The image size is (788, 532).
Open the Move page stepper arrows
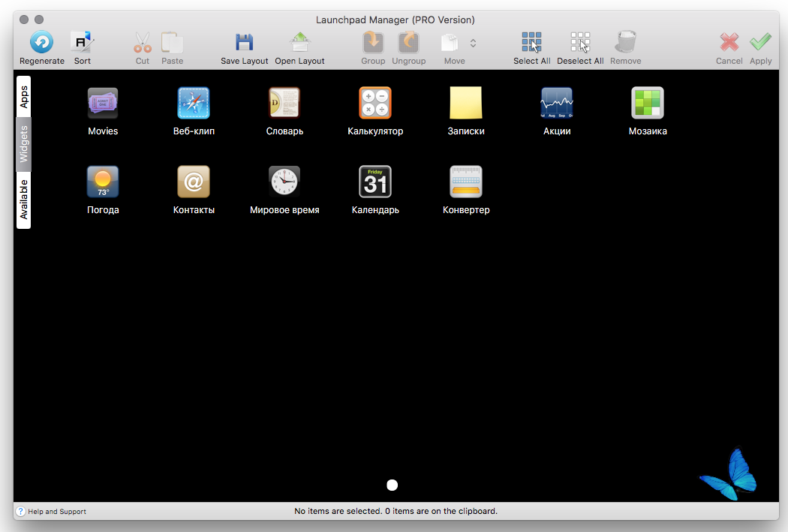(x=473, y=44)
